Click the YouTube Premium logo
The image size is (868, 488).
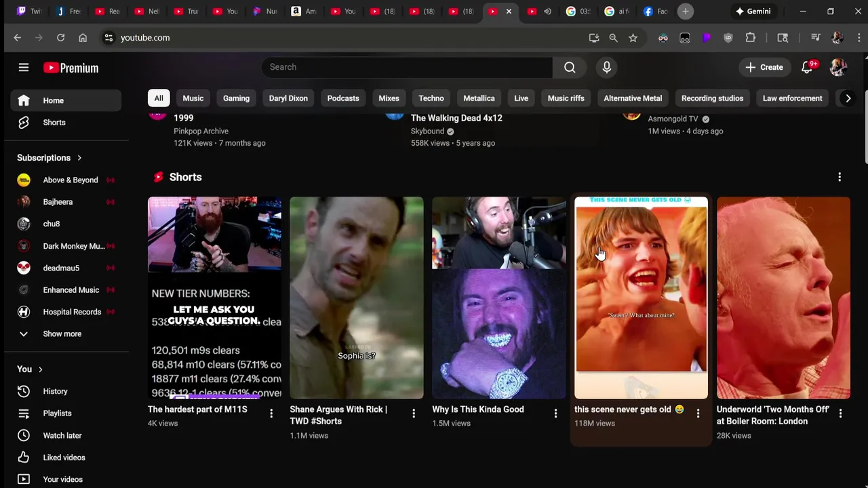[x=71, y=68]
